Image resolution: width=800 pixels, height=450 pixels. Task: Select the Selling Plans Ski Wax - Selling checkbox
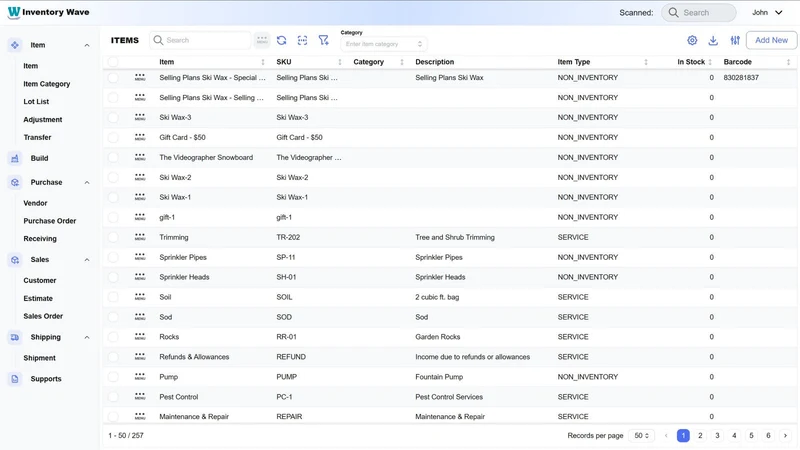113,97
